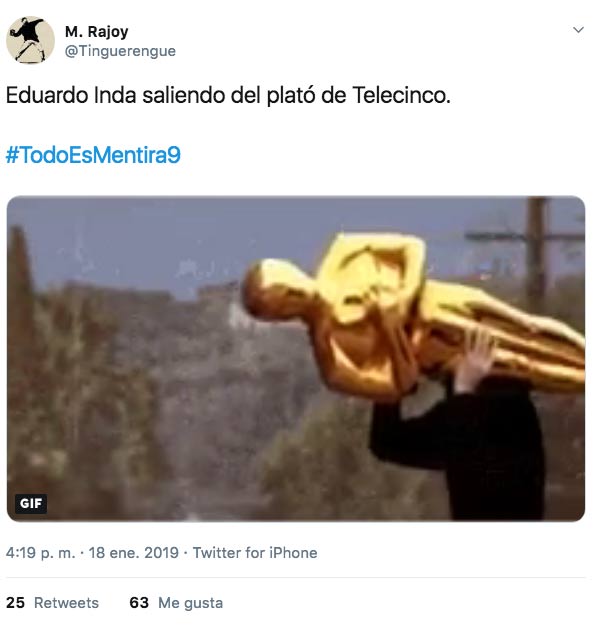Open the 4:19 p. m. timestamp
Image resolution: width=593 pixels, height=626 pixels.
(40, 553)
